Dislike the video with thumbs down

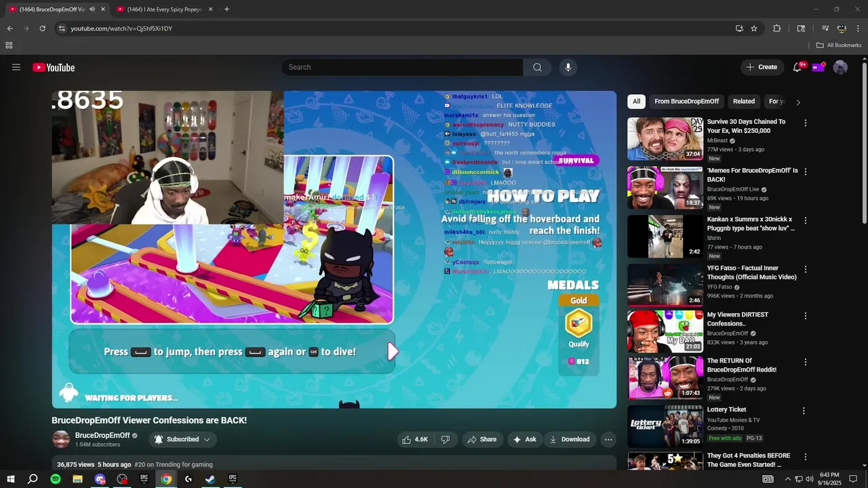pyautogui.click(x=446, y=439)
